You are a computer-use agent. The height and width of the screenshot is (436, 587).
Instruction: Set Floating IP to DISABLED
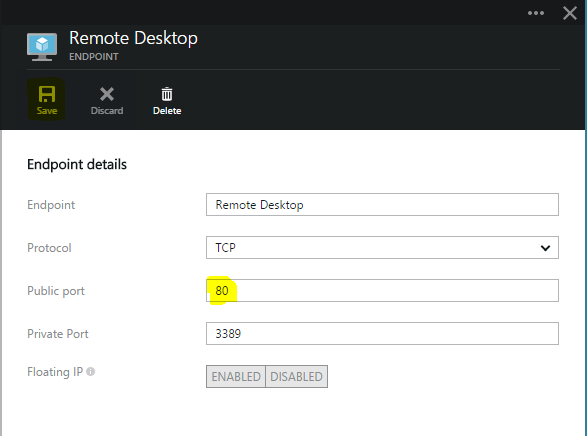coord(296,376)
